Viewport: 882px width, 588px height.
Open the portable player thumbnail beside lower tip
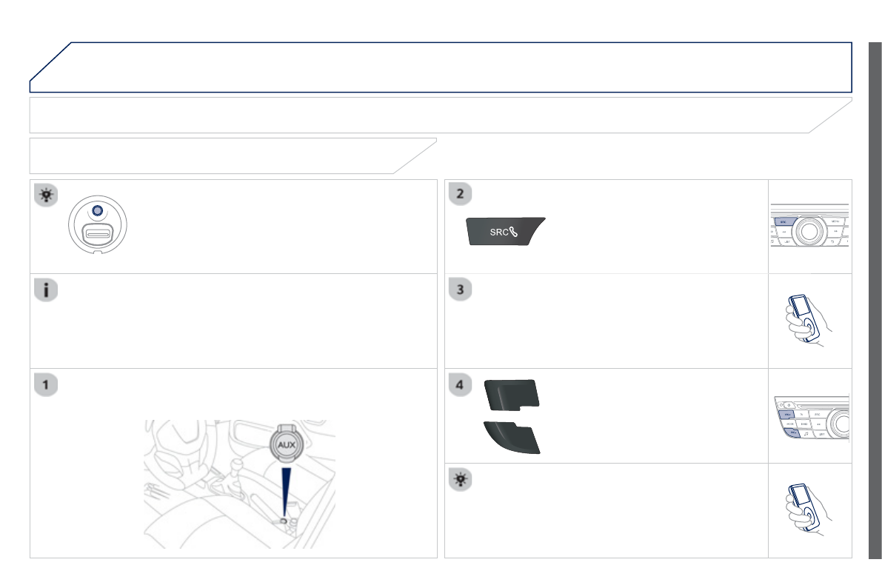pos(810,511)
